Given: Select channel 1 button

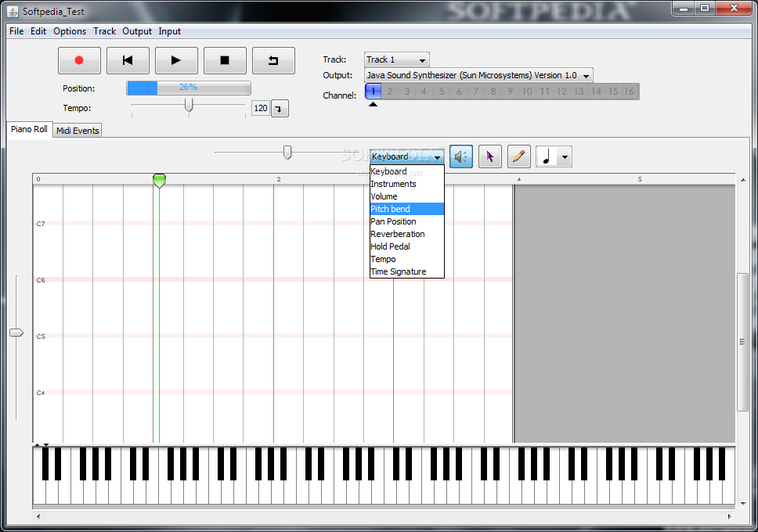Looking at the screenshot, I should (x=374, y=92).
